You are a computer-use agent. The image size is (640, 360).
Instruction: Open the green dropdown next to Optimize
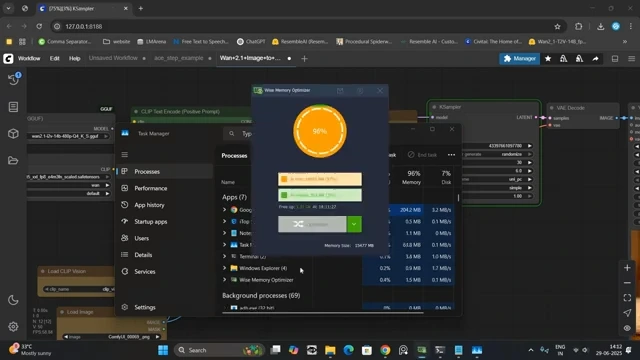tap(354, 224)
